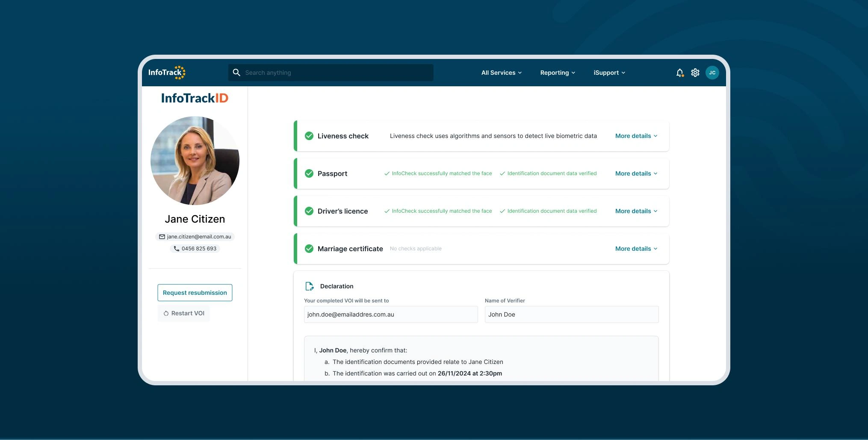Click the liveness check description text
The height and width of the screenshot is (440, 868).
(x=493, y=136)
